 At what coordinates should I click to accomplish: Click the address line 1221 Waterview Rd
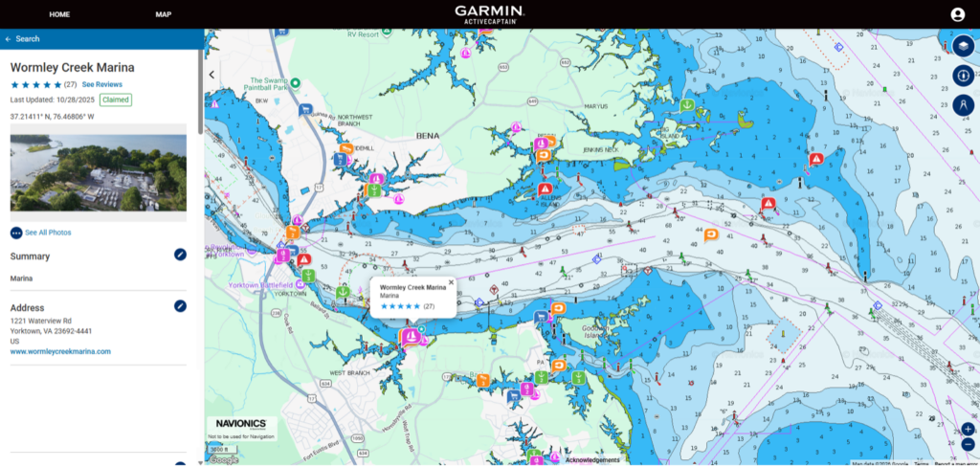40,321
